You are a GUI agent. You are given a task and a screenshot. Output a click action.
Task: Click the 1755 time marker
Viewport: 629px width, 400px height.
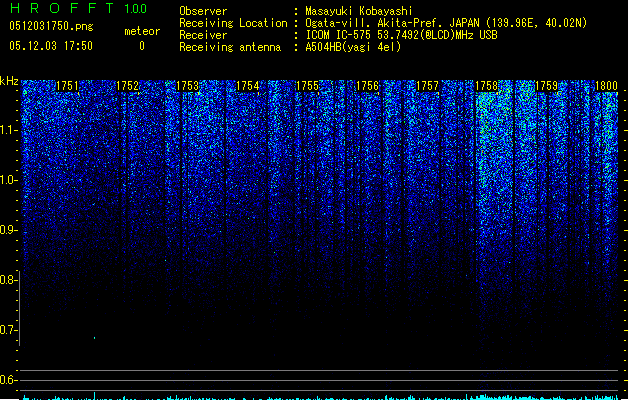coord(307,86)
